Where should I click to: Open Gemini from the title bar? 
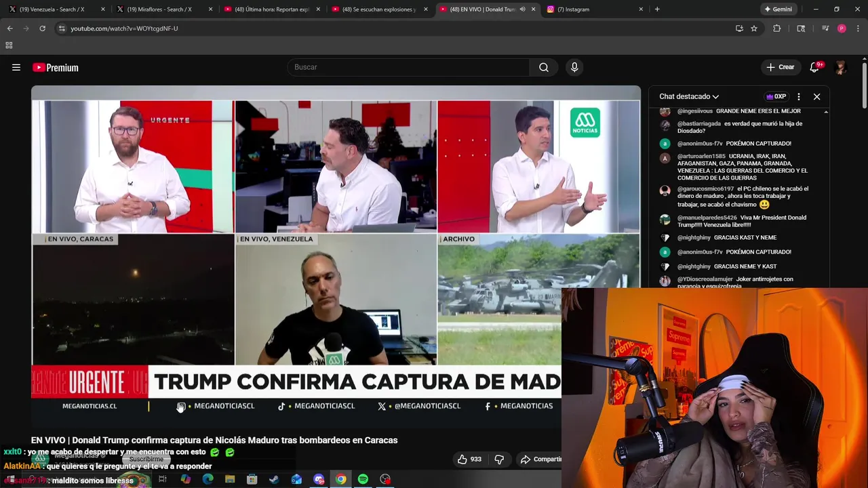tap(778, 9)
